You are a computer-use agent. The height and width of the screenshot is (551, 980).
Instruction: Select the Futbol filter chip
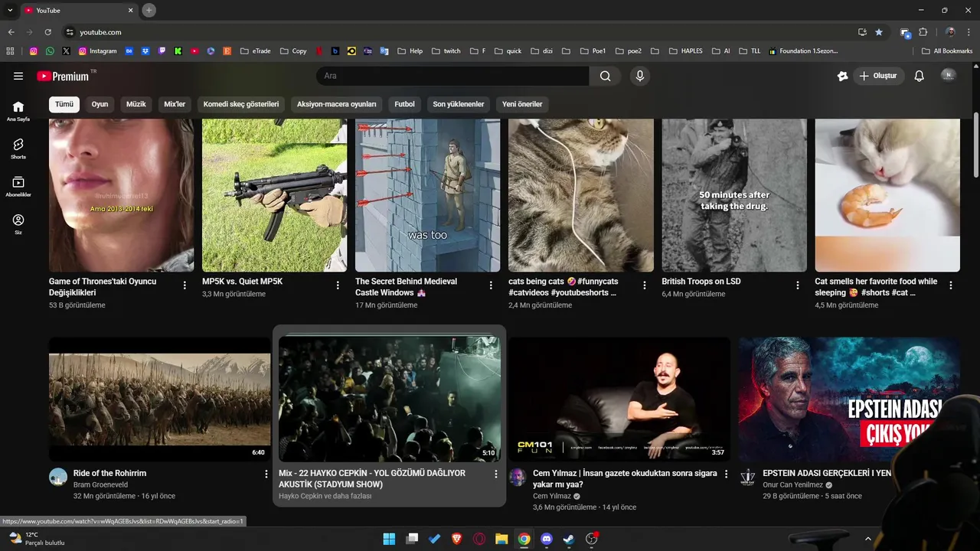(405, 104)
